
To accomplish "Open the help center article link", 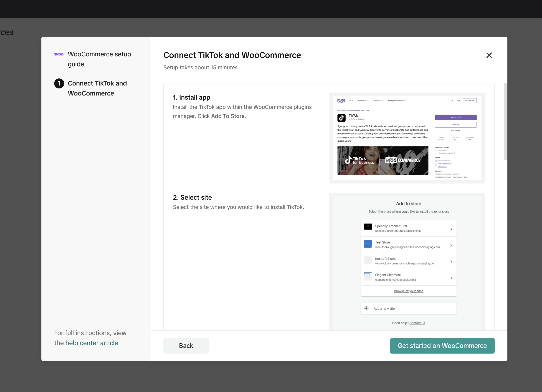I will (92, 343).
